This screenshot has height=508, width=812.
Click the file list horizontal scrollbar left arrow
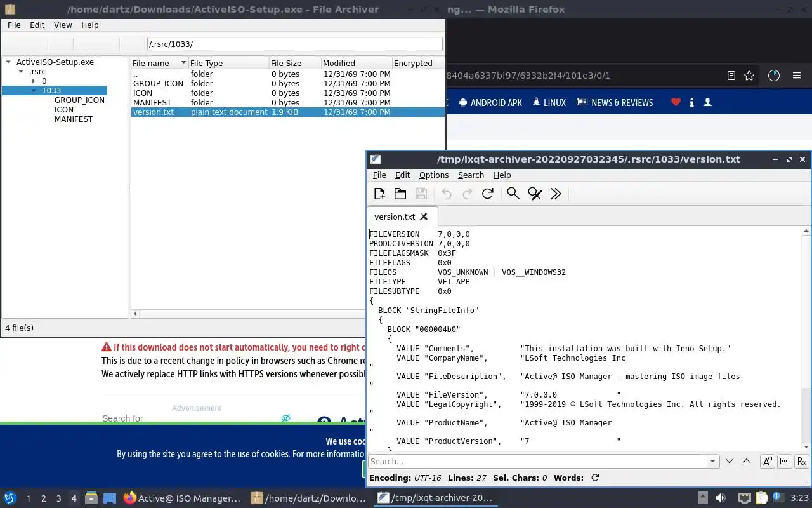coord(135,314)
